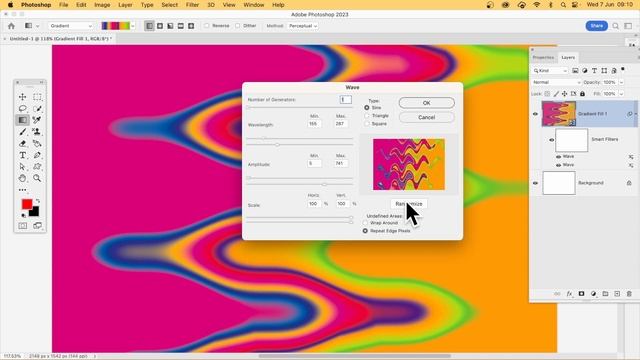Hide the Gradient Fill 1 layer
The image size is (640, 360).
pos(535,114)
